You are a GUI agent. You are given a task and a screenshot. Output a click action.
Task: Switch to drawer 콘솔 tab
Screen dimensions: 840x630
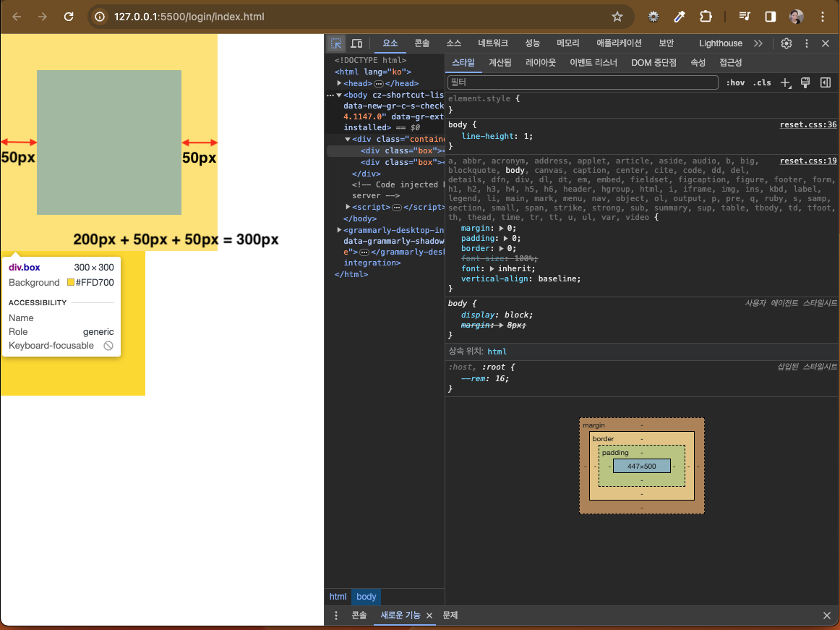click(359, 616)
